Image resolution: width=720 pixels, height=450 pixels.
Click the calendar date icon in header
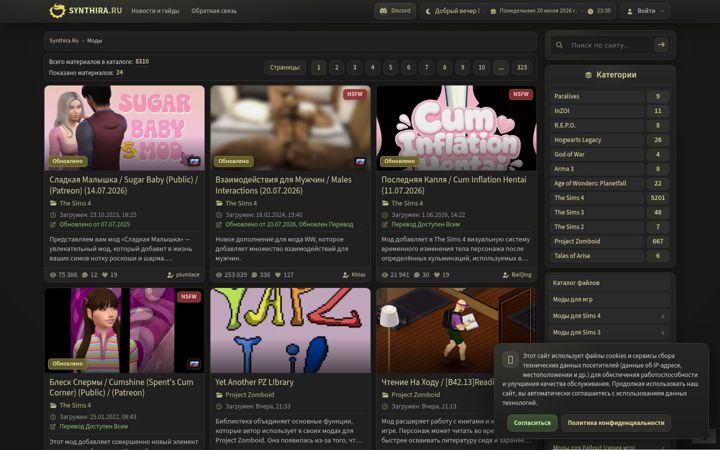(x=493, y=11)
